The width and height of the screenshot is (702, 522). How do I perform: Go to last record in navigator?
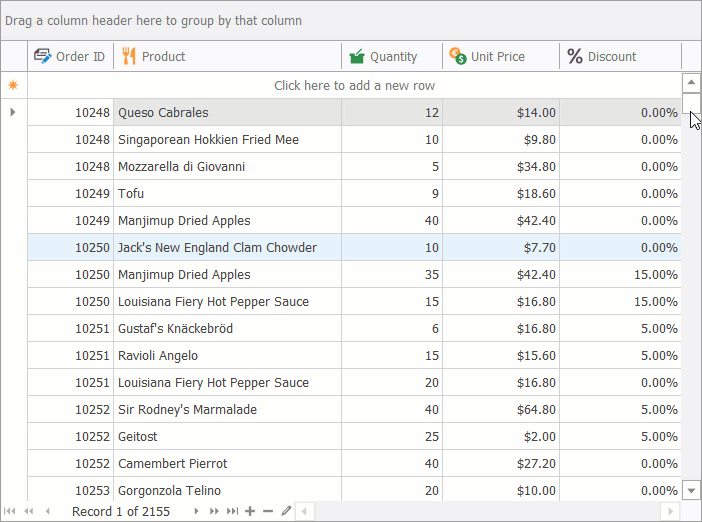232,511
